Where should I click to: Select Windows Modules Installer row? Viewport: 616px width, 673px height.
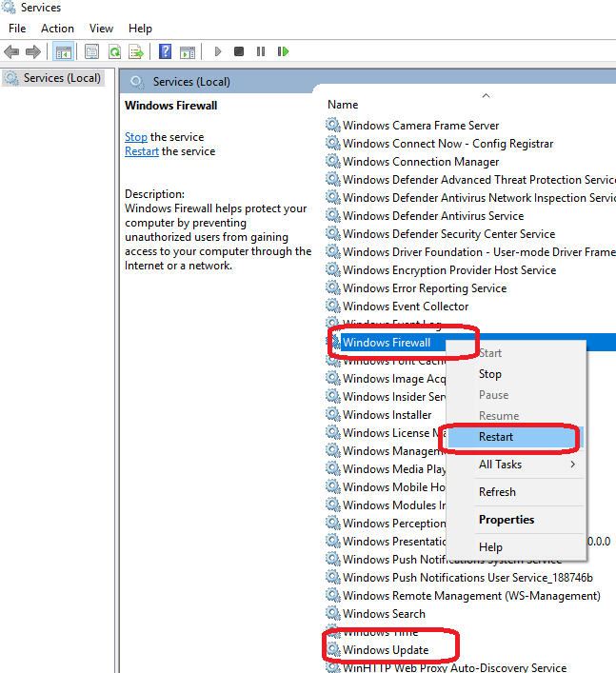pyautogui.click(x=394, y=505)
